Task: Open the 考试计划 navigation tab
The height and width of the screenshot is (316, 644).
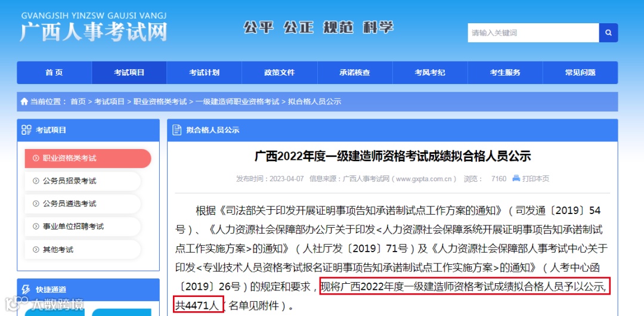Action: [204, 73]
